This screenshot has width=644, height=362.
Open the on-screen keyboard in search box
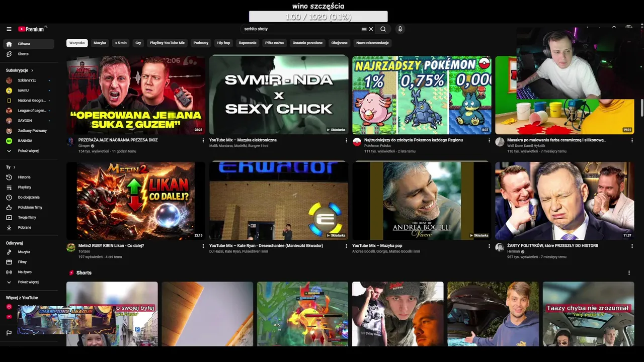click(x=364, y=29)
